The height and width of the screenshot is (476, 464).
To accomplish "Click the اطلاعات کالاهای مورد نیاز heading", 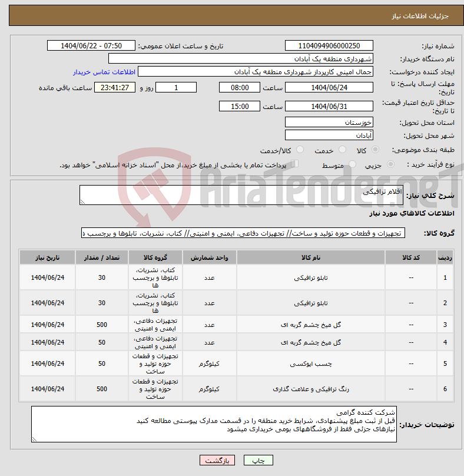I will 412,213.
